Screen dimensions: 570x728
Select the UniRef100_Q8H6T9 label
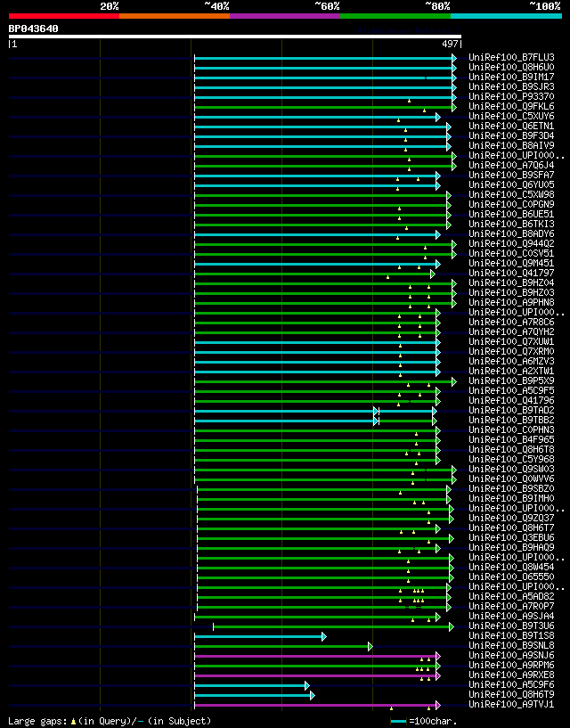pyautogui.click(x=511, y=694)
